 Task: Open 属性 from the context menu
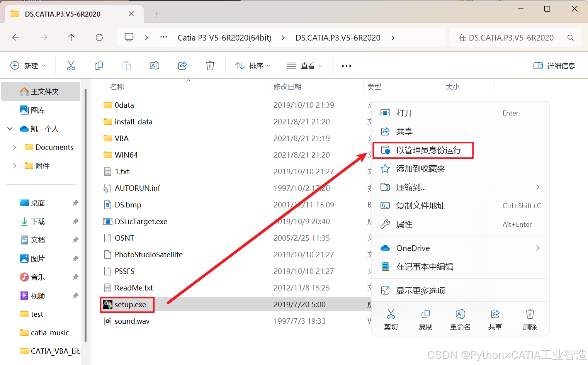tap(461, 224)
